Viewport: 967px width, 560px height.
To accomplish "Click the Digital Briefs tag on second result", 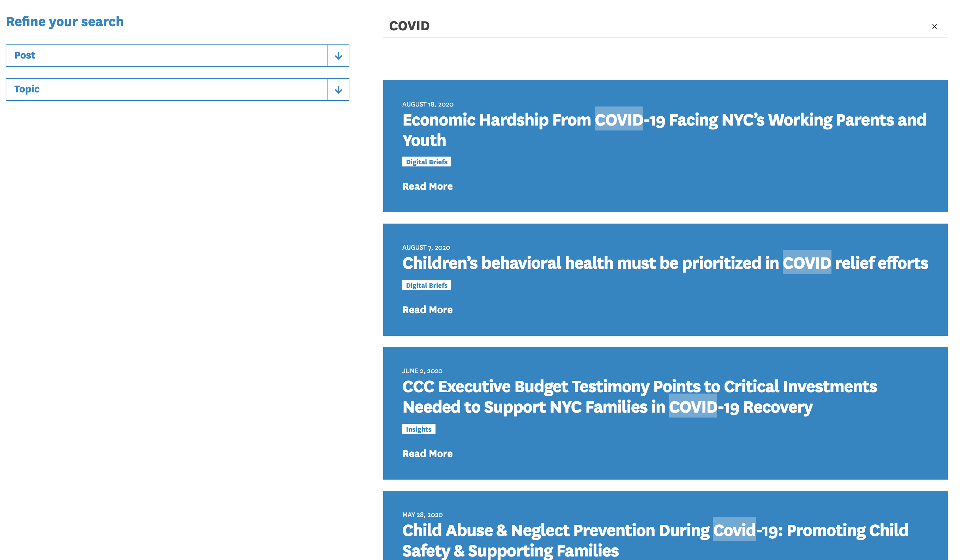I will pyautogui.click(x=426, y=285).
